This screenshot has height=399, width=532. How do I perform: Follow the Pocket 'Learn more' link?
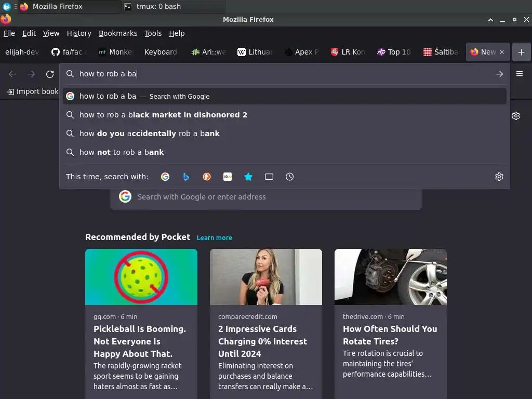[x=215, y=238]
